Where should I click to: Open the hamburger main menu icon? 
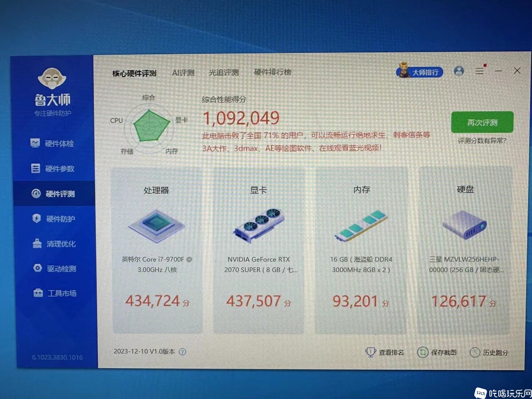tap(479, 71)
